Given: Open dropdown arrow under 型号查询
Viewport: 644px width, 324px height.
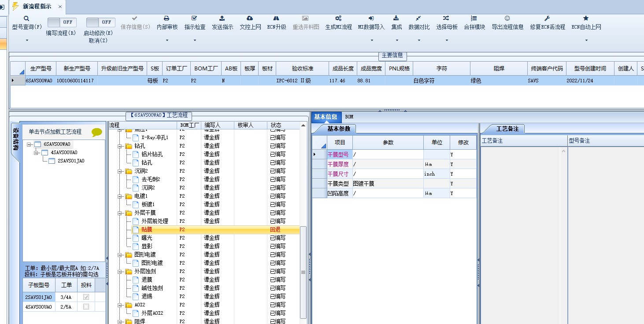Looking at the screenshot, I should click(26, 40).
